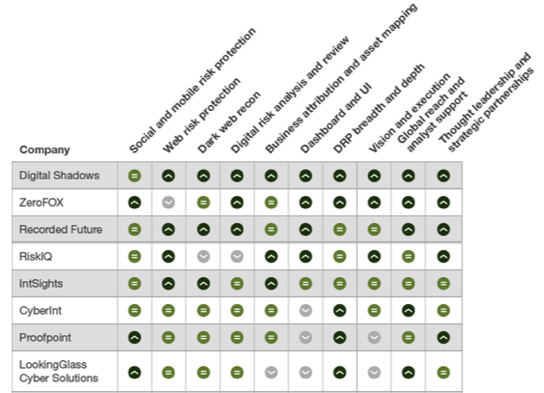Image resolution: width=544 pixels, height=393 pixels.
Task: Click ZeroFOX dark web recon equal icon
Action: [204, 203]
